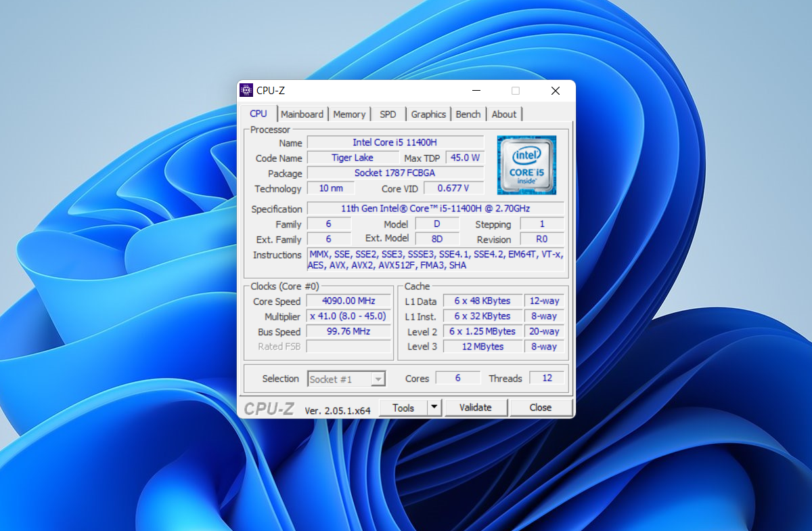Screen dimensions: 812x531
Task: Click the CPU-Z app icon in title bar
Action: click(246, 91)
